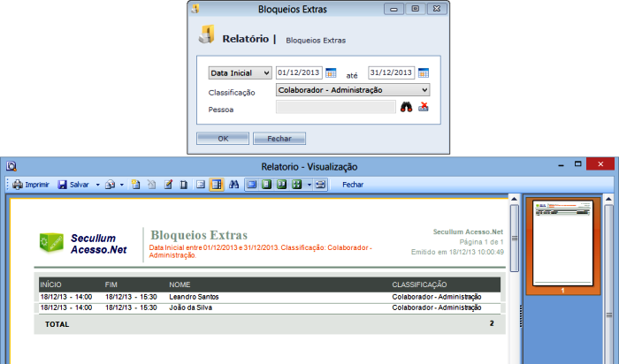Viewport: 619px width, 364px height.
Task: Click the Secullum green cube logo
Action: click(51, 242)
